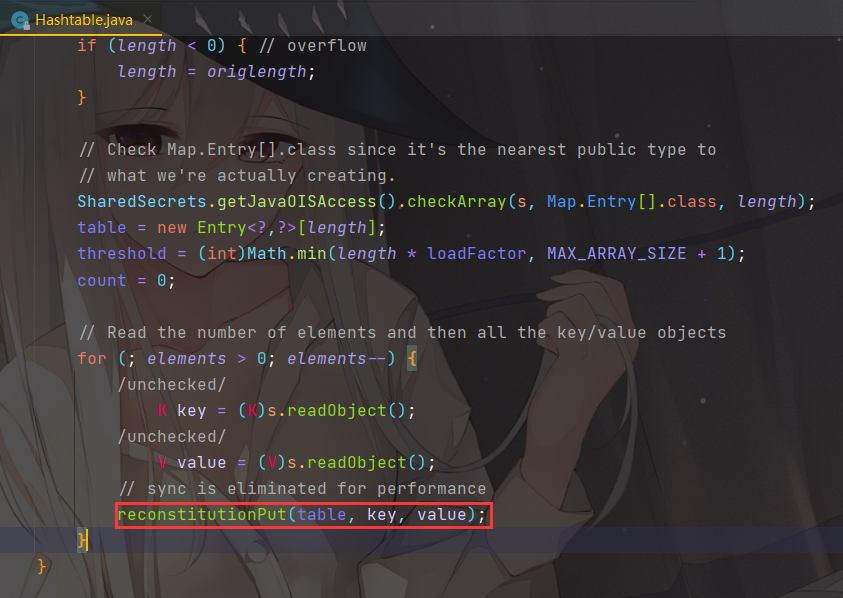The image size is (843, 598).
Task: Click Map.Entry[].class argument in checkArray
Action: coord(632,202)
